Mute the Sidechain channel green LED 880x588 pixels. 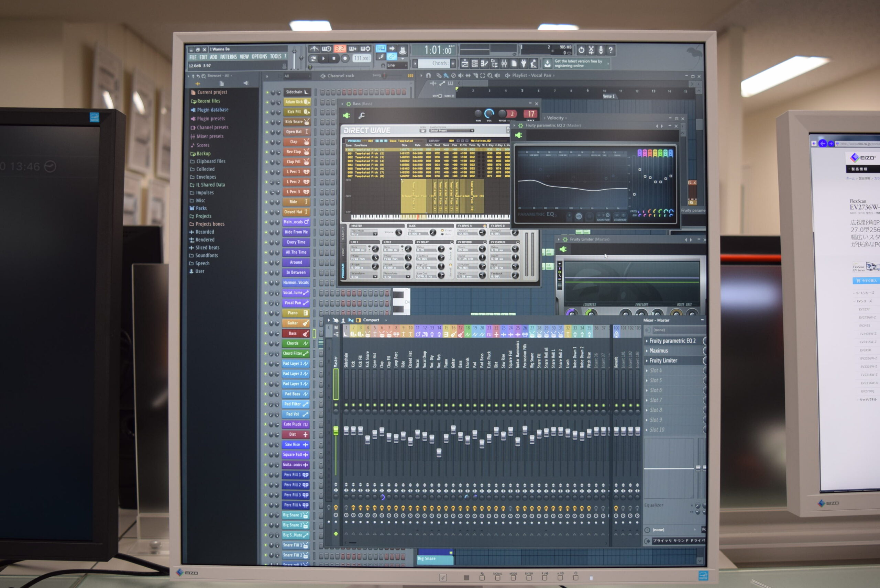267,92
